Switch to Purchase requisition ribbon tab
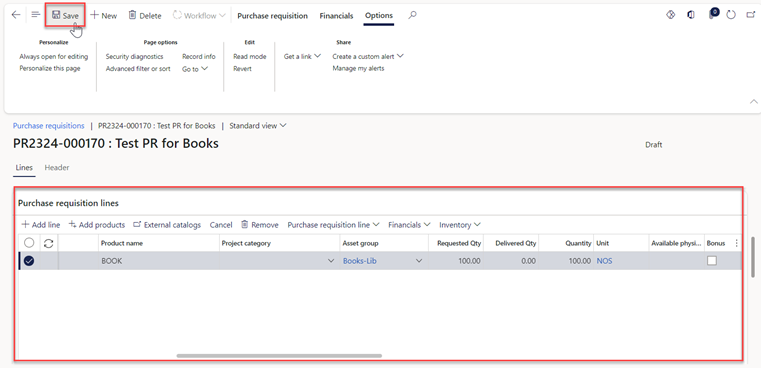761x368 pixels. [x=272, y=16]
